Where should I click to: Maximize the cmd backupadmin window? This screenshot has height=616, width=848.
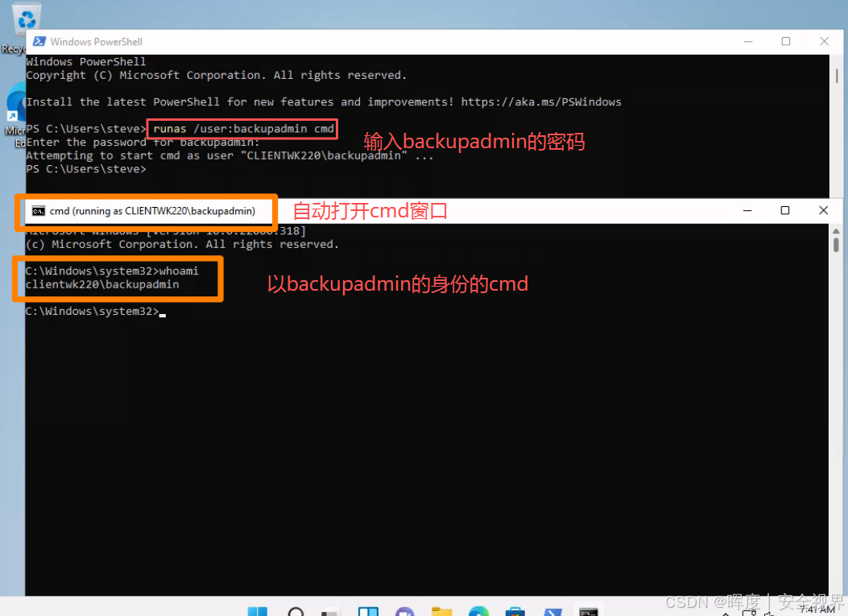click(x=784, y=210)
